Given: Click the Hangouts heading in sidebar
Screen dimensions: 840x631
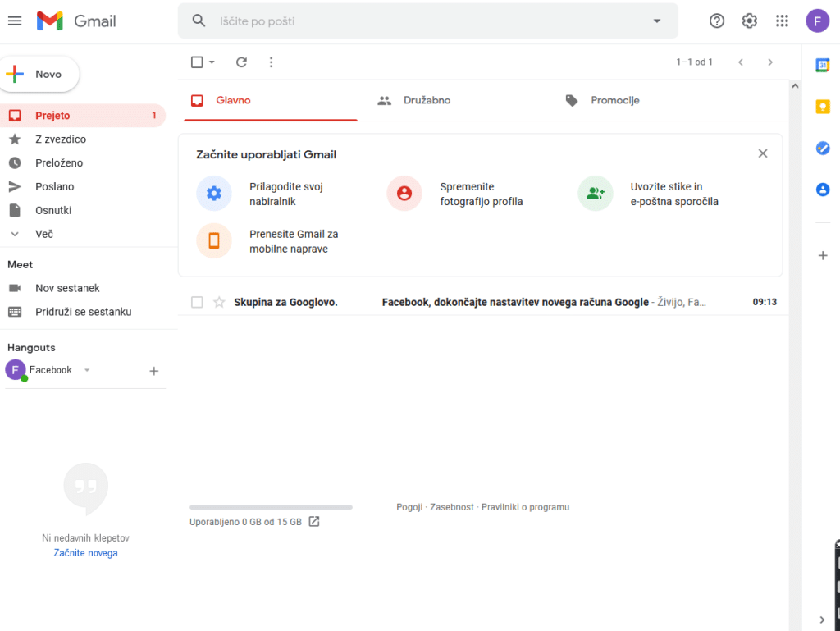Looking at the screenshot, I should click(x=32, y=348).
